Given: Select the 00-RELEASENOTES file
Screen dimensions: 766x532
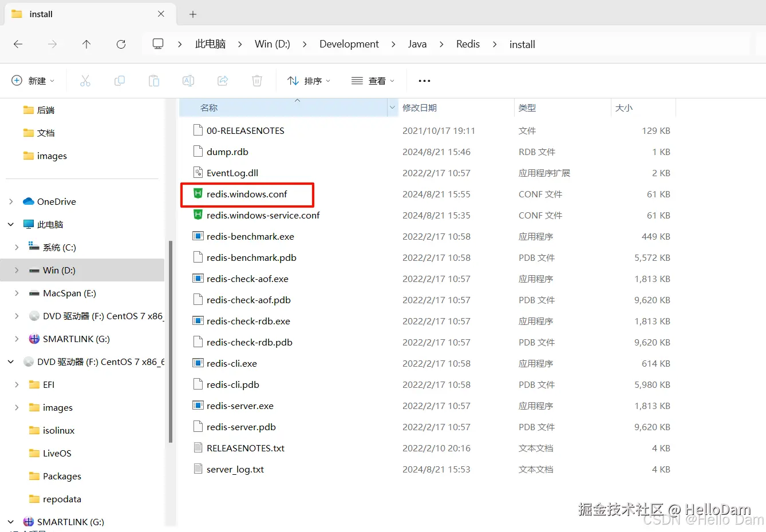Looking at the screenshot, I should point(246,130).
